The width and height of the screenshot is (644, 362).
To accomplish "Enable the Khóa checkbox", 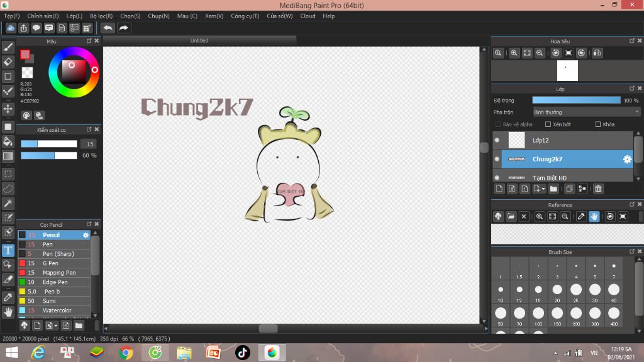I will [x=598, y=124].
